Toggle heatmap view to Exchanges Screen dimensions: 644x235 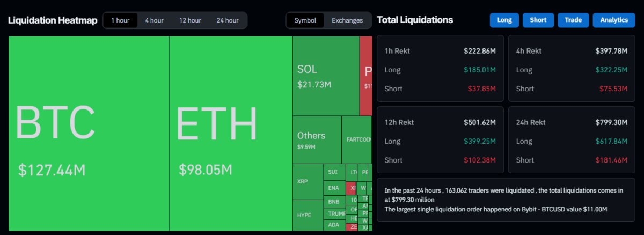(347, 20)
